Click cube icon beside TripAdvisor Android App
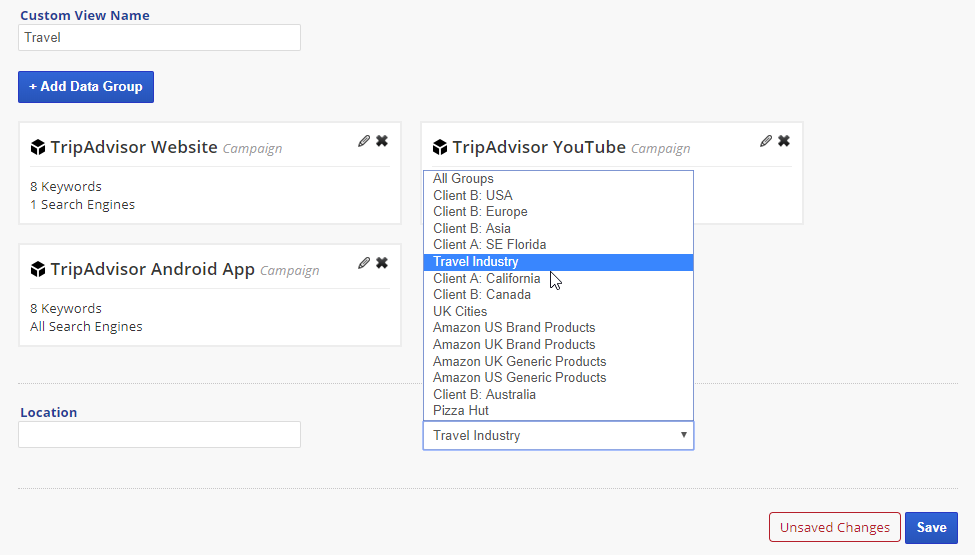975x555 pixels. [x=38, y=270]
